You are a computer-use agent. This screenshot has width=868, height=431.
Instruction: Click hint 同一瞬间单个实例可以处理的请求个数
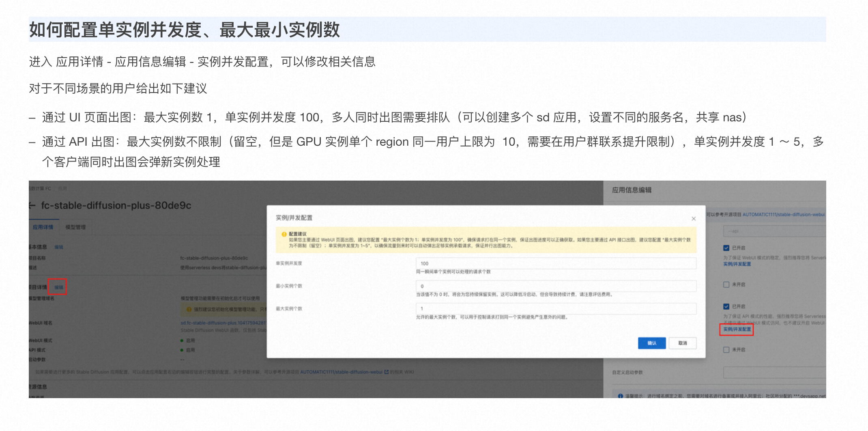[453, 272]
